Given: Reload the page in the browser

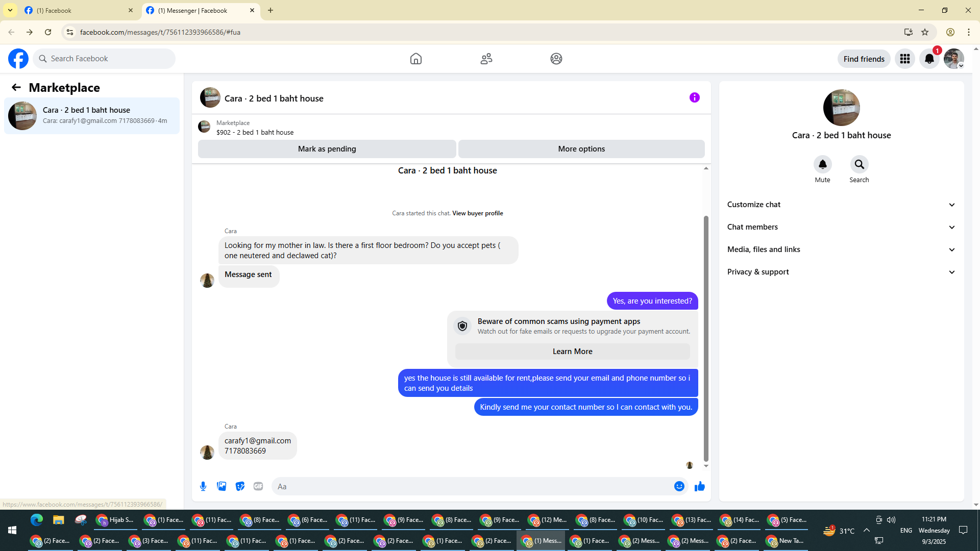Looking at the screenshot, I should coord(48,32).
